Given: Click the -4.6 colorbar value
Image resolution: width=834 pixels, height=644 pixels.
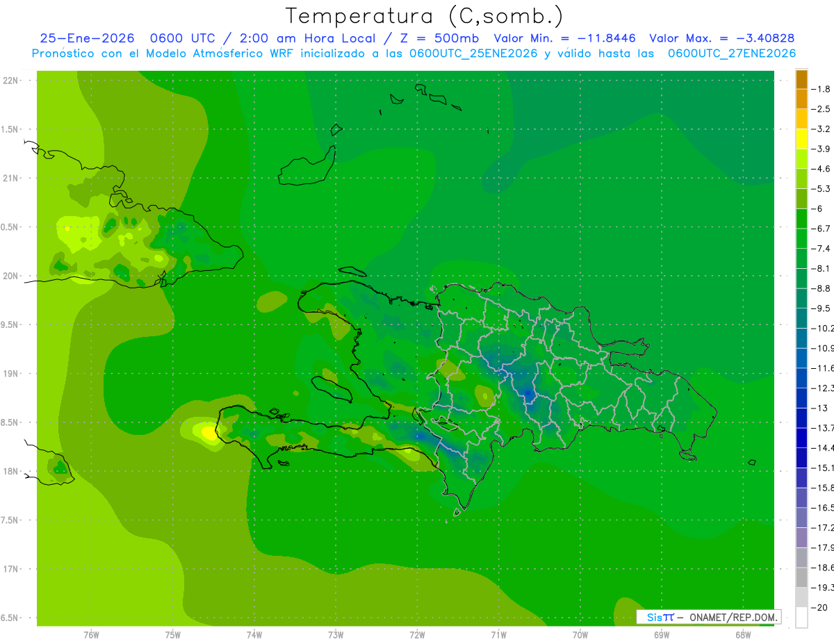Looking at the screenshot, I should tap(821, 169).
